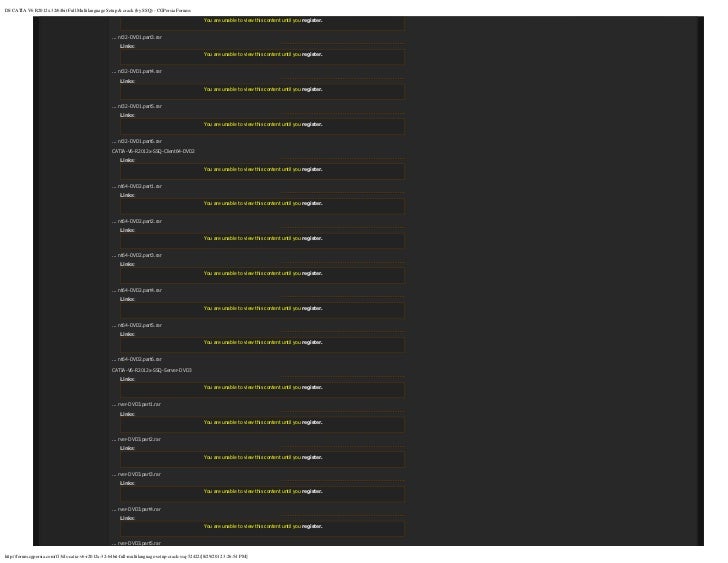This screenshot has width=728, height=563.
Task: Select the CATIA-V6-R2012x-SSQ-Client64-DVD2 heading
Action: [153, 151]
